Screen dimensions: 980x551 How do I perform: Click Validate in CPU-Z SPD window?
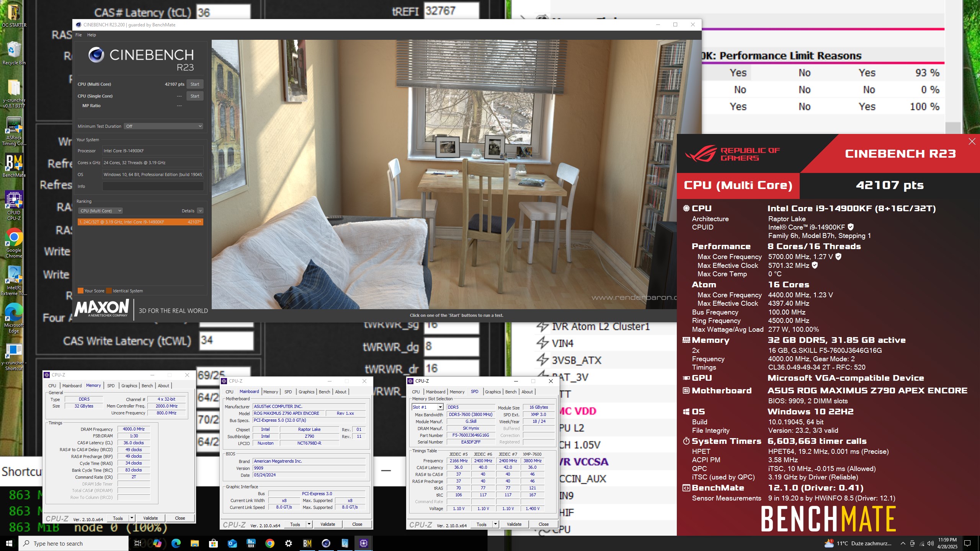pyautogui.click(x=514, y=524)
